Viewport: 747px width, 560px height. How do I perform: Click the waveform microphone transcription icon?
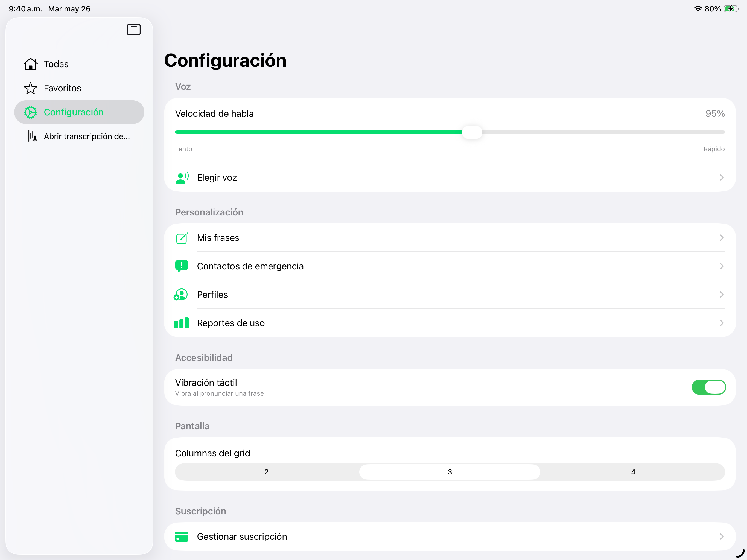(x=30, y=136)
